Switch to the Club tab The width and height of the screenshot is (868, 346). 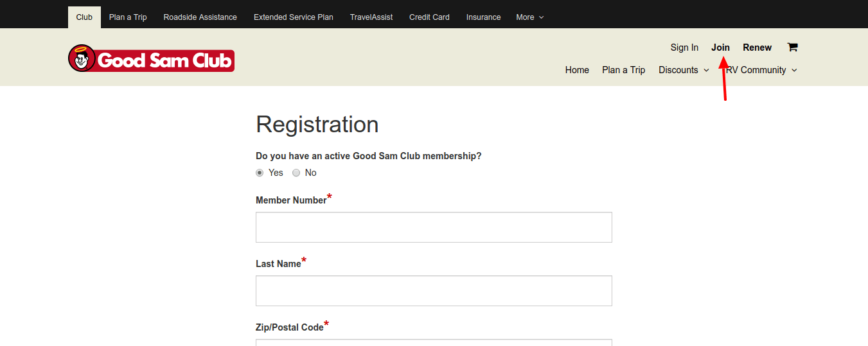(84, 17)
